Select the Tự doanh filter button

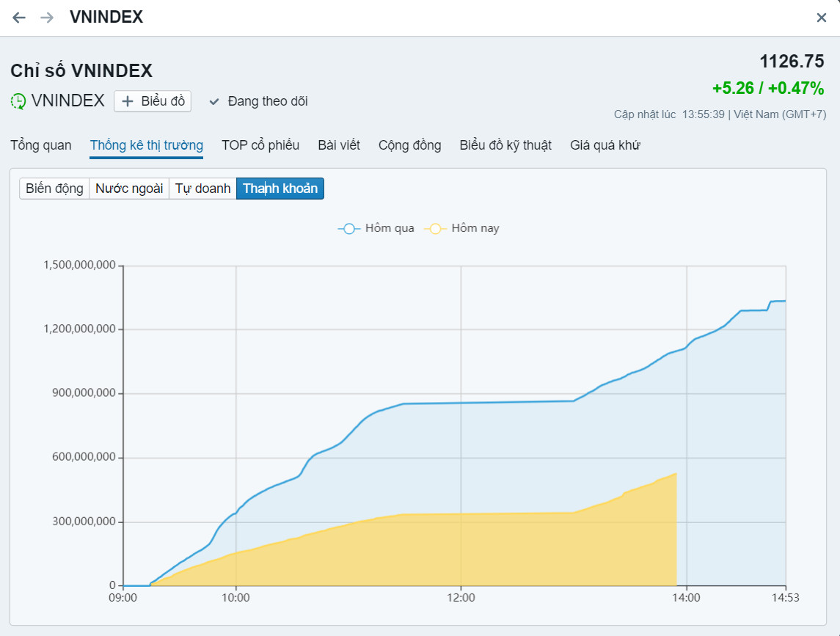coord(202,189)
